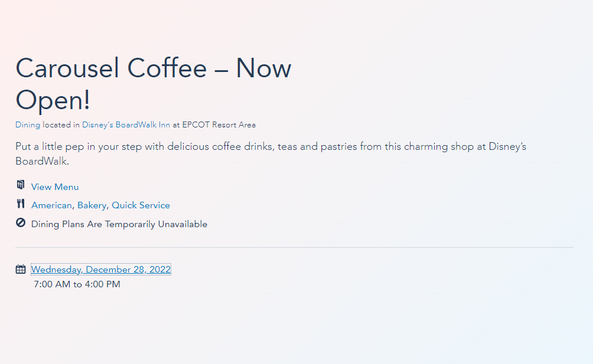Select the American cuisine link

coord(51,205)
